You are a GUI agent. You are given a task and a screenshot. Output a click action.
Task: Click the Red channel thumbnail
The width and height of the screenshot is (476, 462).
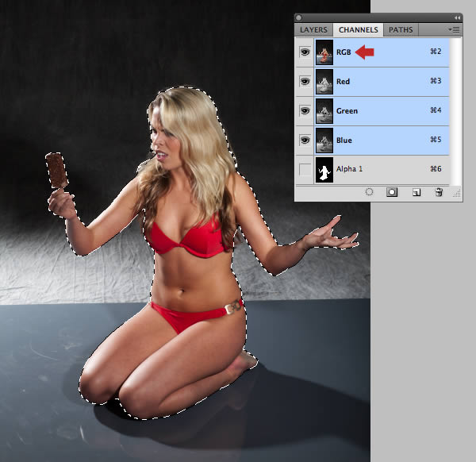point(324,82)
